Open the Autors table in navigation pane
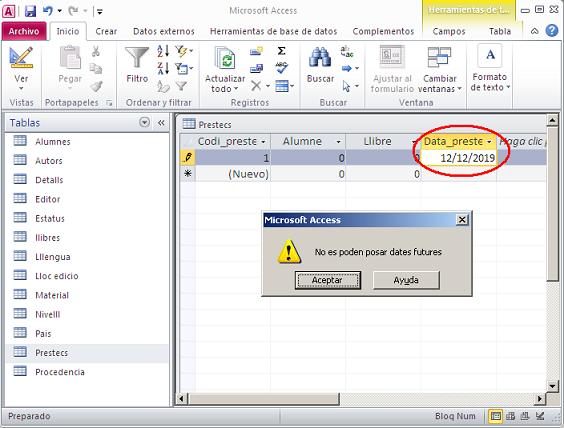The height and width of the screenshot is (428, 564). [49, 161]
